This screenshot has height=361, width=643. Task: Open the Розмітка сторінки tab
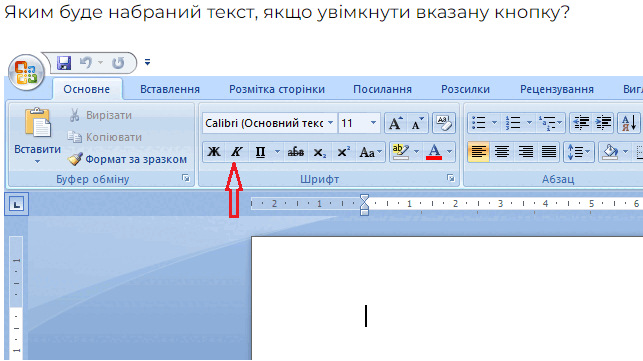[x=277, y=89]
